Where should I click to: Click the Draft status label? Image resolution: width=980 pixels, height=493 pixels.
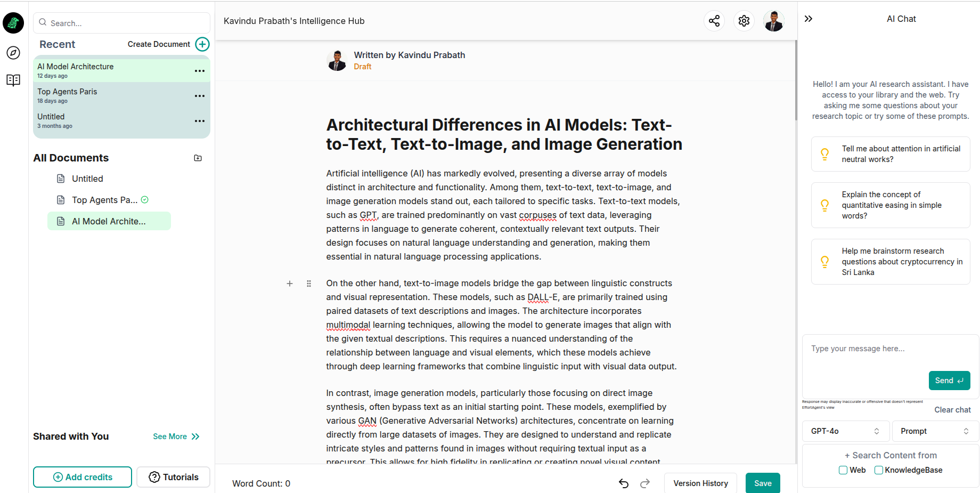click(x=363, y=67)
